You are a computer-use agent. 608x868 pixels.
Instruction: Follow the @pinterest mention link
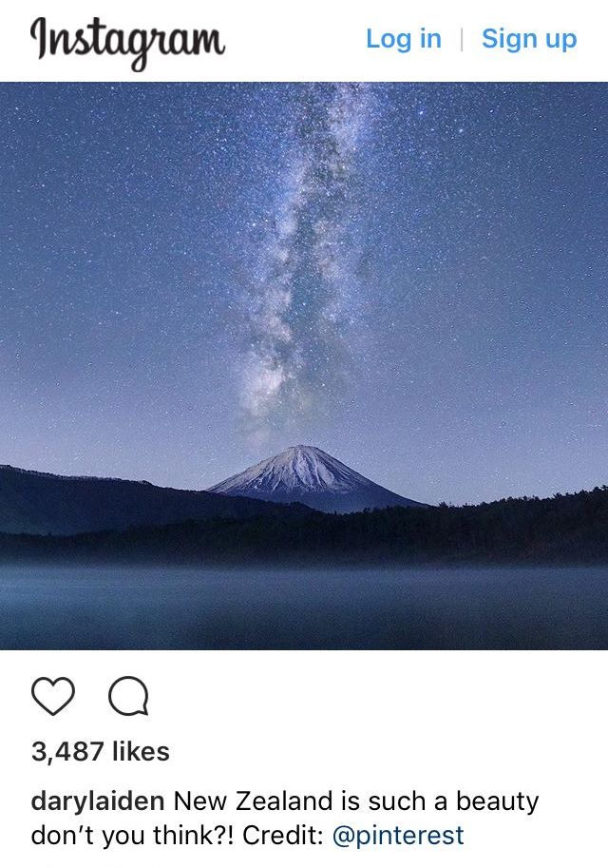tap(398, 836)
